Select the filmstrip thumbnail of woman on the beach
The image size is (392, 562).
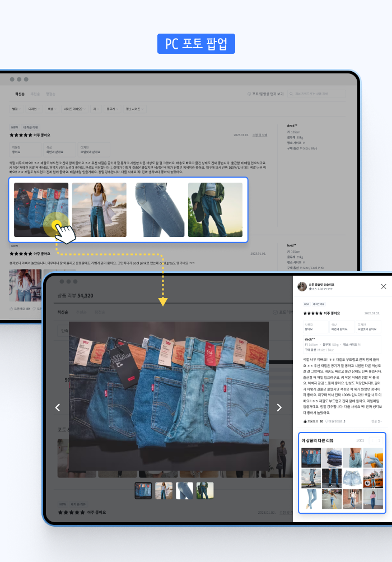164,490
